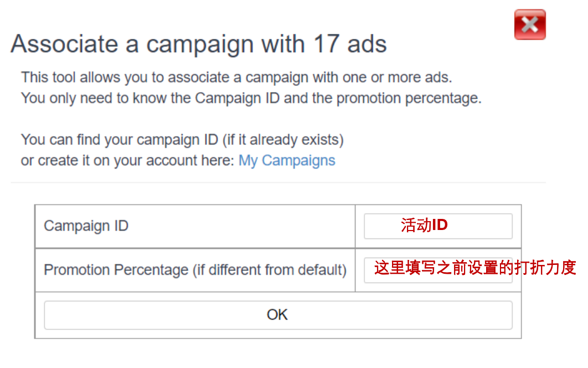Click the "This tool allows you" description line
This screenshot has height=368, width=588.
(236, 77)
